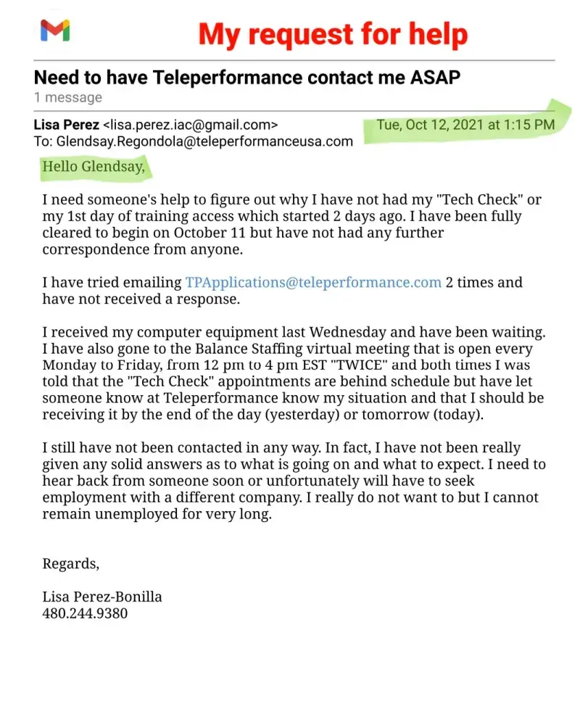588x725 pixels.
Task: Click the highlighted date Tue, Oct 12, 2021
Action: coord(465,125)
